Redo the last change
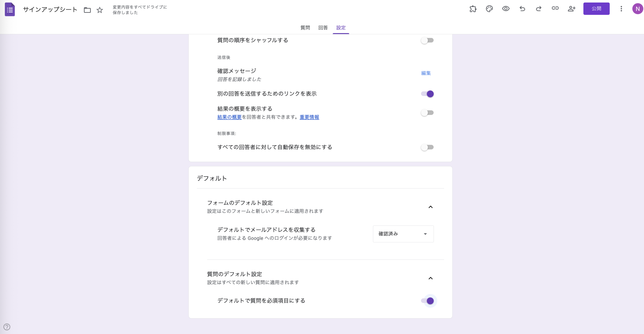 pyautogui.click(x=538, y=9)
